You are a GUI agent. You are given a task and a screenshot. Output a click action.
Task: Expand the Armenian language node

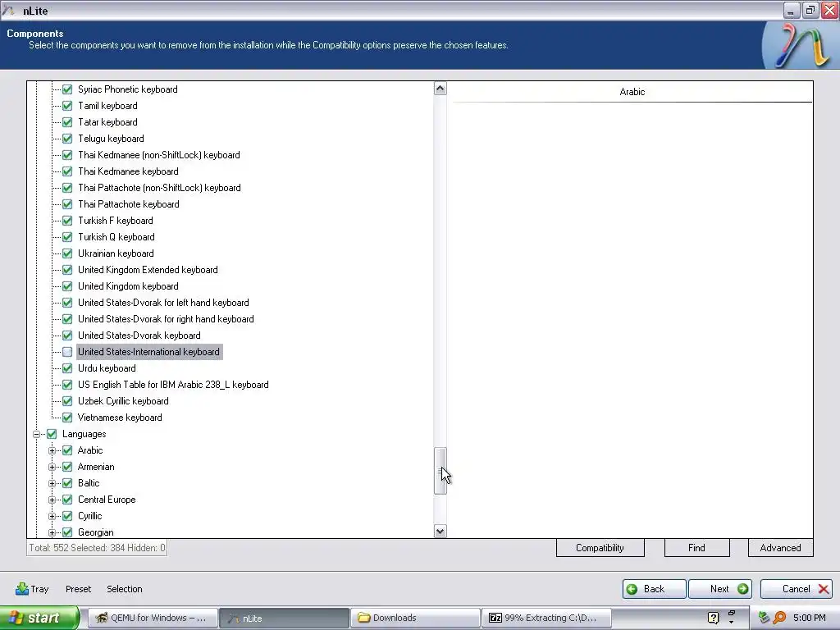point(52,467)
